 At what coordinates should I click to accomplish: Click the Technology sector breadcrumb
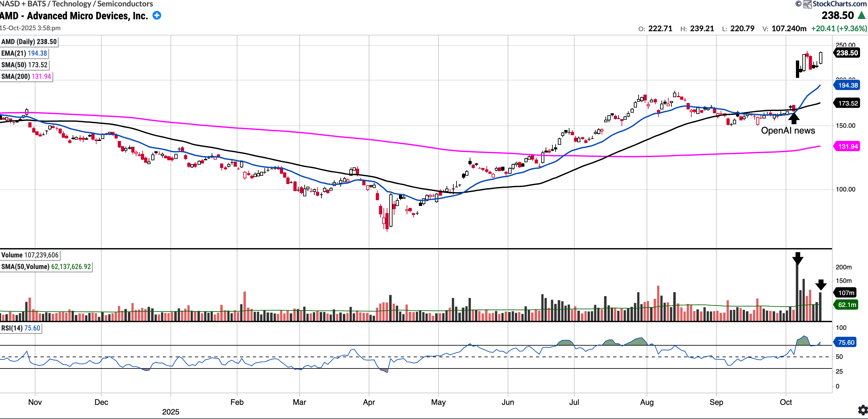click(x=71, y=4)
